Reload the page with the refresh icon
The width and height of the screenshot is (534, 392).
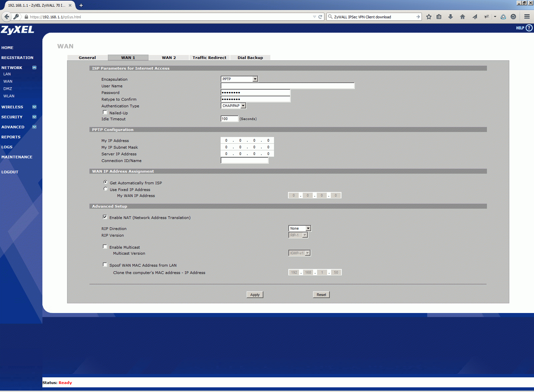click(x=320, y=17)
